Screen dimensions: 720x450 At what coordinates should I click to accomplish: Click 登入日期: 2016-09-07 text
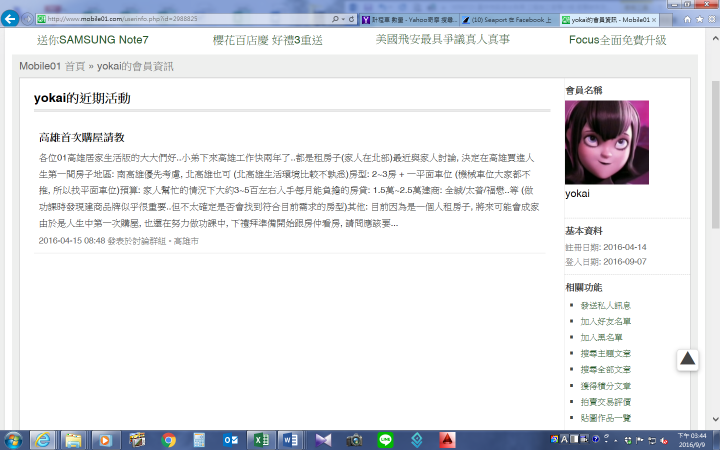pyautogui.click(x=606, y=262)
